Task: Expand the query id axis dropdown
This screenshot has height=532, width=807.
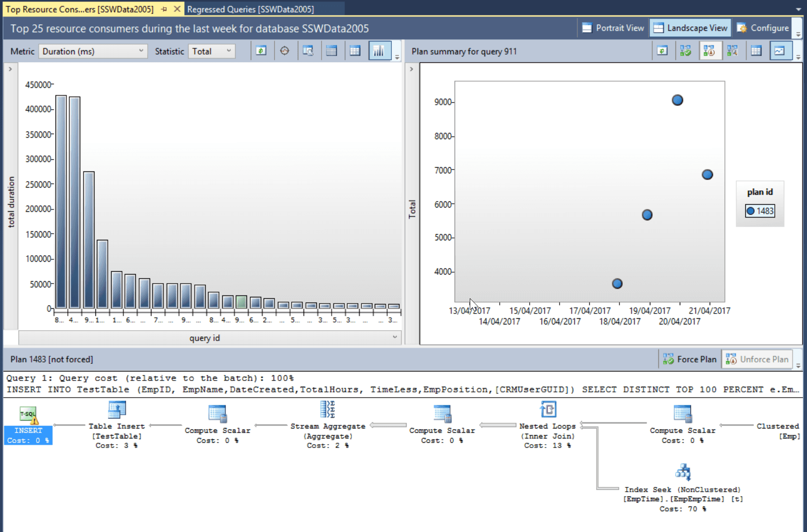Action: (x=394, y=337)
